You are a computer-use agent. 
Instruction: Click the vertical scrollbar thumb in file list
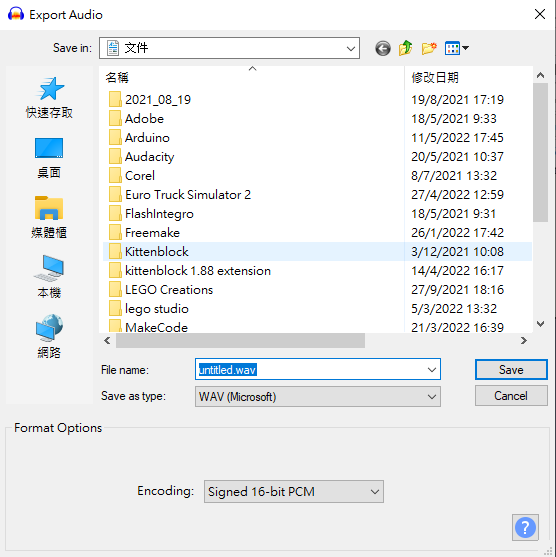point(540,153)
